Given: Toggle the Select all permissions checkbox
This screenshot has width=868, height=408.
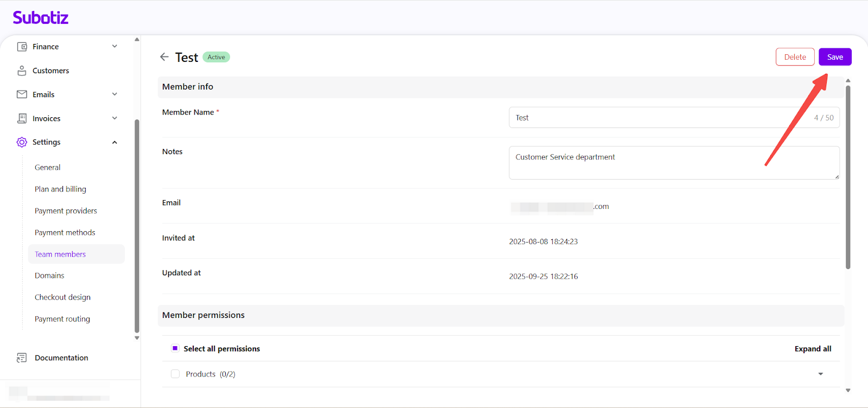Looking at the screenshot, I should pyautogui.click(x=175, y=348).
